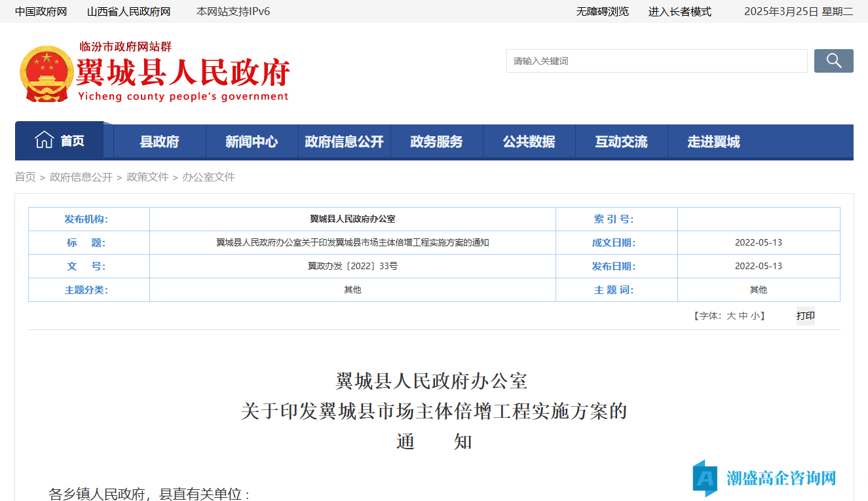Click the national emblem logo
This screenshot has width=868, height=501.
[x=47, y=73]
